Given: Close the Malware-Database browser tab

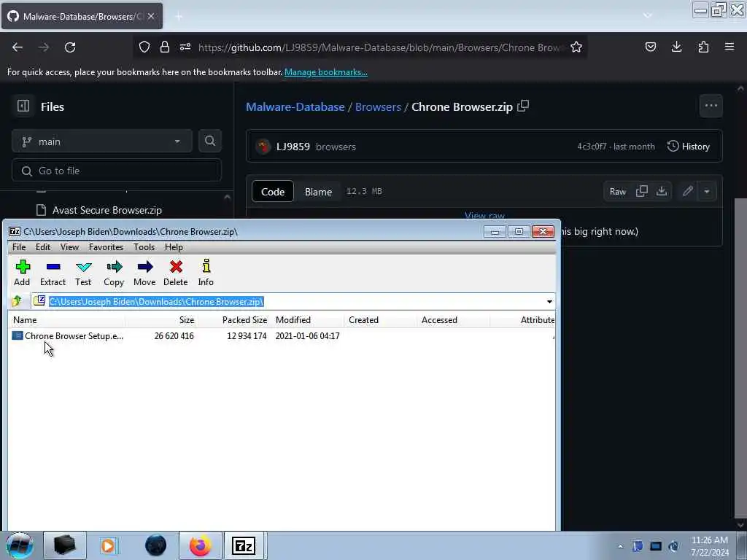Looking at the screenshot, I should [150, 16].
